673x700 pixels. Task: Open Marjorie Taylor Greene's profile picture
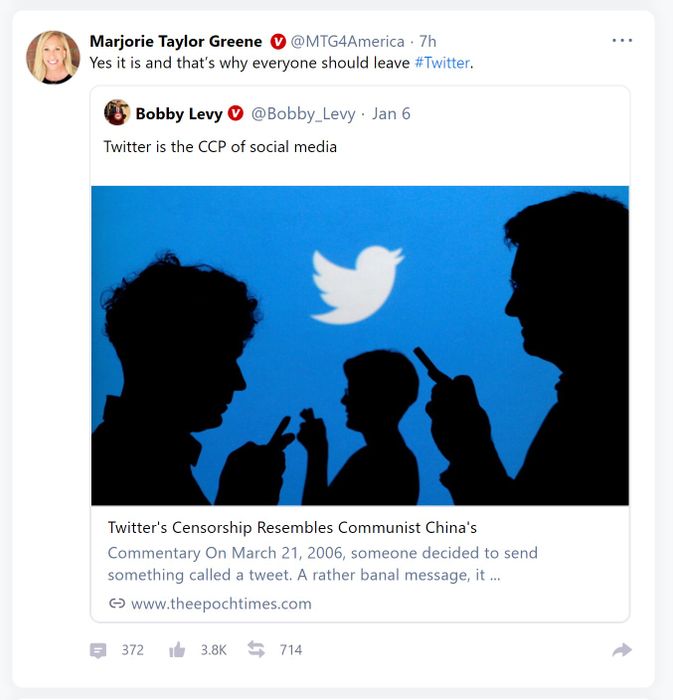point(53,57)
